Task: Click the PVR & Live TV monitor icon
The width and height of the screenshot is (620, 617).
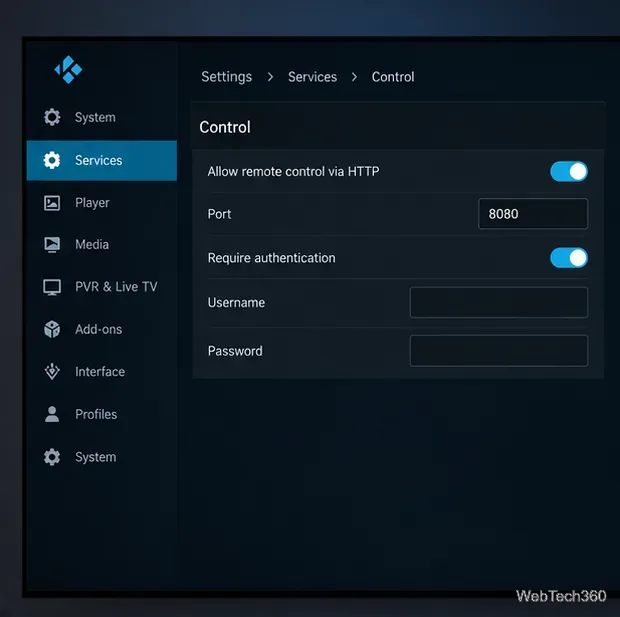Action: (x=52, y=287)
